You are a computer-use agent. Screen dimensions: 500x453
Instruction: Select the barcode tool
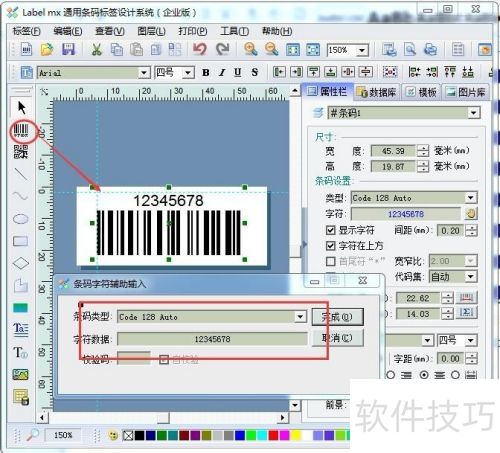point(21,130)
